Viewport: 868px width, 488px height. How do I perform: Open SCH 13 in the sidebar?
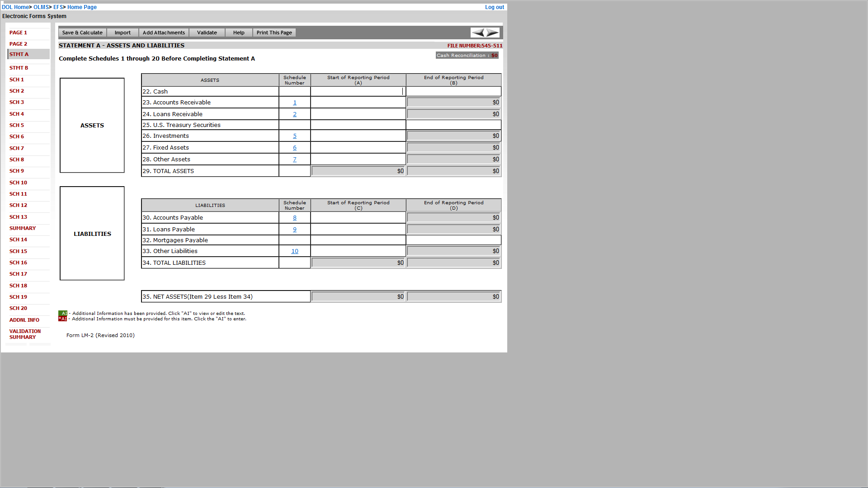click(18, 217)
